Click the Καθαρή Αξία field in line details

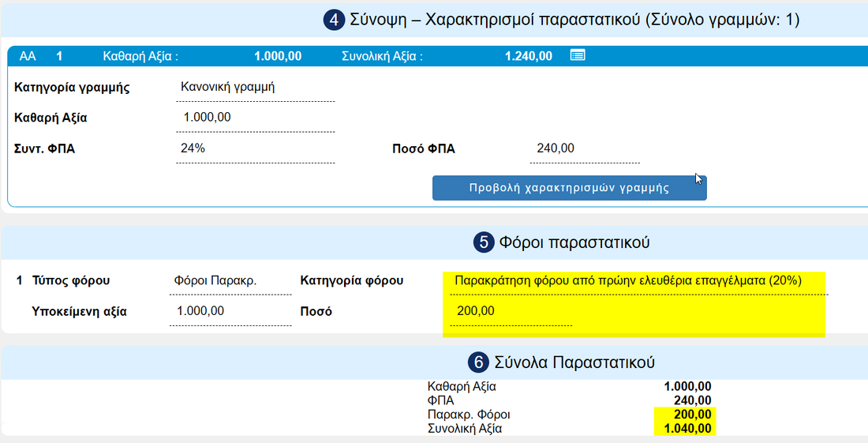[x=255, y=118]
